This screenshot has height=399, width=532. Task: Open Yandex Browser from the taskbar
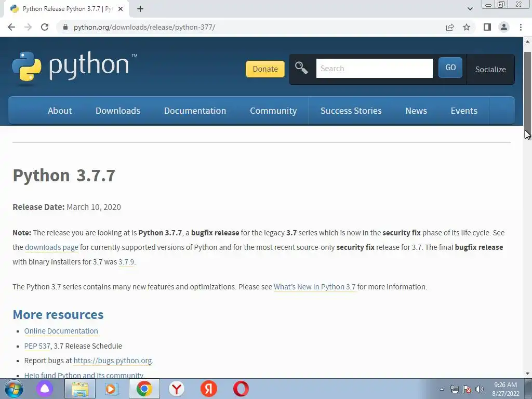pyautogui.click(x=177, y=389)
